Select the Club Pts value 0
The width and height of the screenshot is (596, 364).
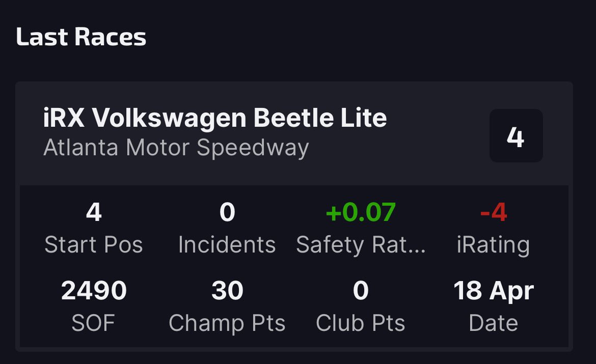pyautogui.click(x=361, y=290)
